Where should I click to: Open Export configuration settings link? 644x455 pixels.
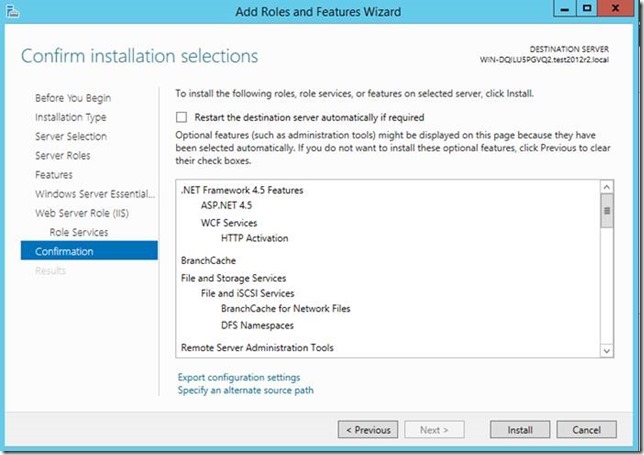tap(238, 377)
